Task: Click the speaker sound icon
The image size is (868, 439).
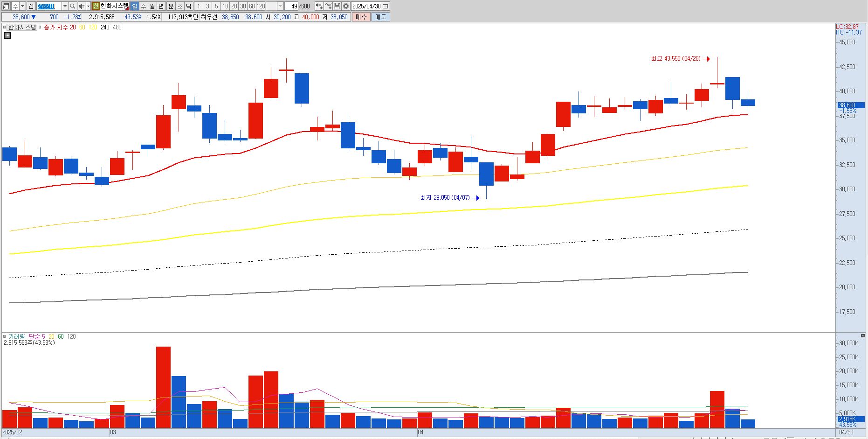Action: 82,6
